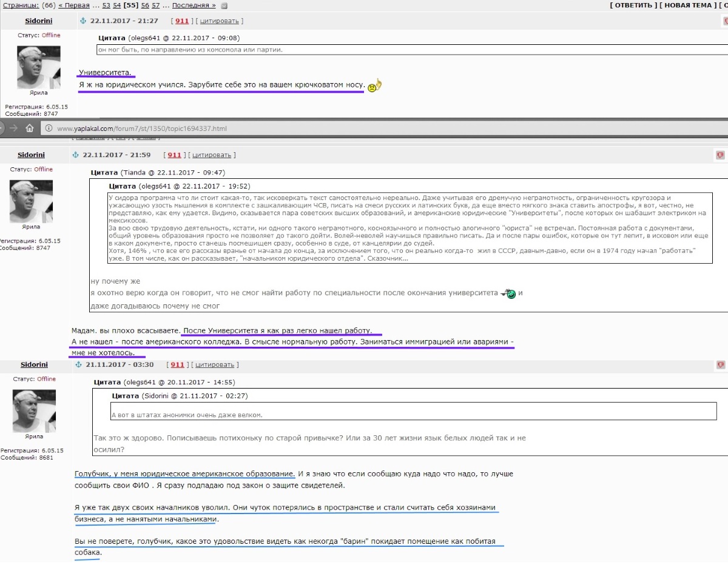Jump to the Последняя » page
The image size is (728, 565).
tap(194, 5)
